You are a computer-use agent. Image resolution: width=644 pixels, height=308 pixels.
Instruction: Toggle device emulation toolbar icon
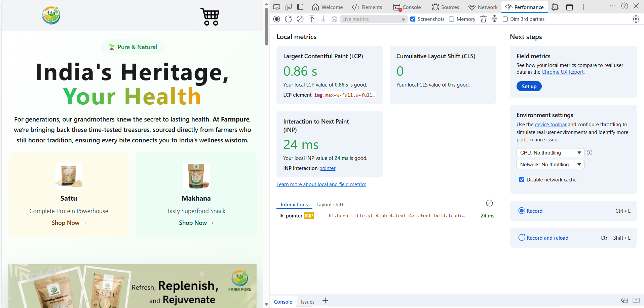point(288,7)
